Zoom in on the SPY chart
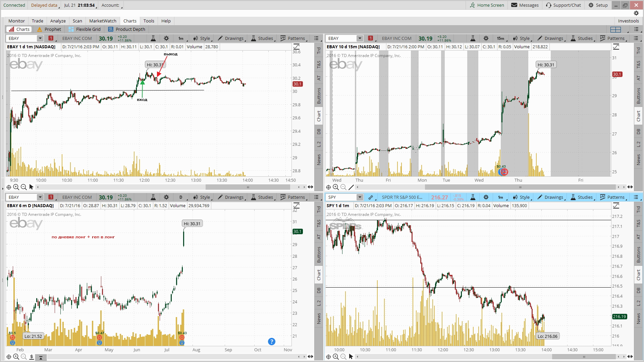The height and width of the screenshot is (362, 644). click(336, 357)
